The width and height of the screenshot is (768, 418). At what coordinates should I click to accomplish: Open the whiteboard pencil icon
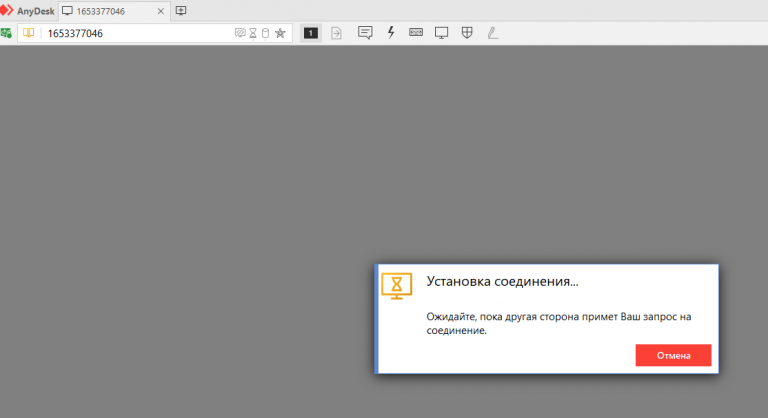[x=493, y=33]
